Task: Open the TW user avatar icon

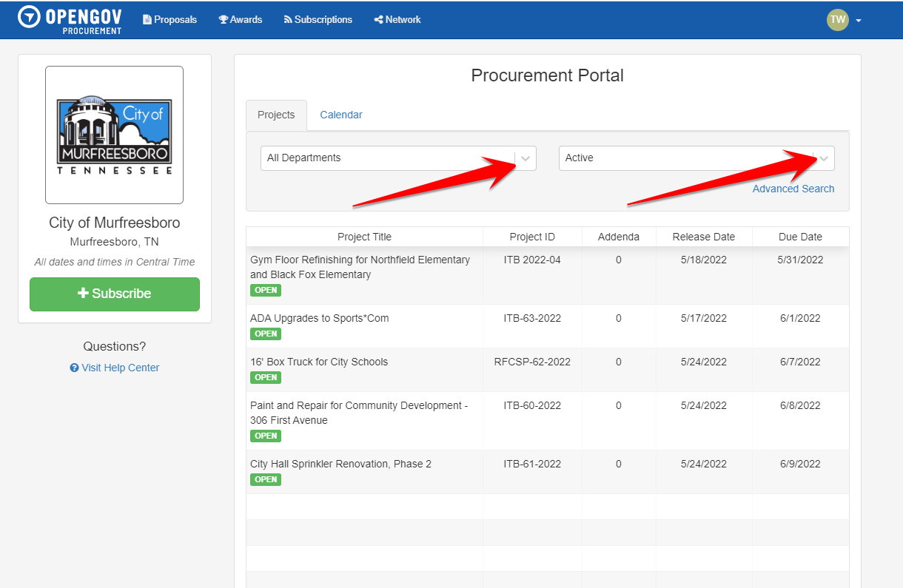Action: pyautogui.click(x=837, y=20)
